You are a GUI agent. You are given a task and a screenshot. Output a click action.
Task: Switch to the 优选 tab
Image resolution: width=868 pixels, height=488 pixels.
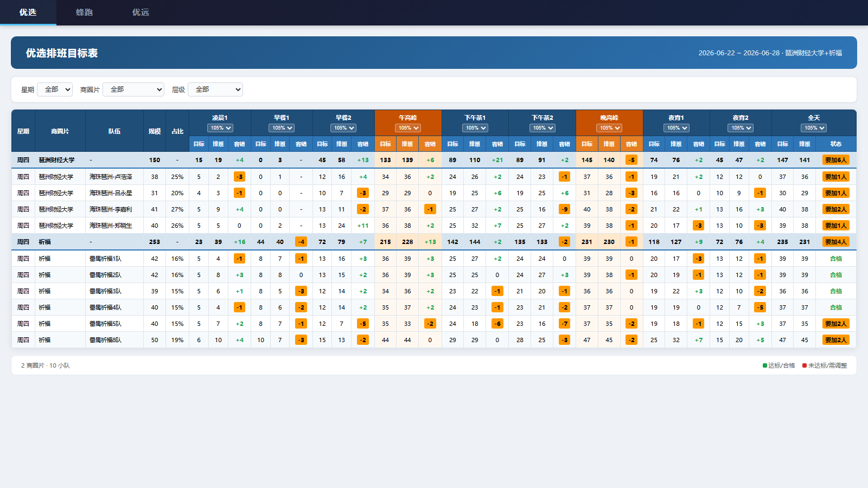point(28,12)
